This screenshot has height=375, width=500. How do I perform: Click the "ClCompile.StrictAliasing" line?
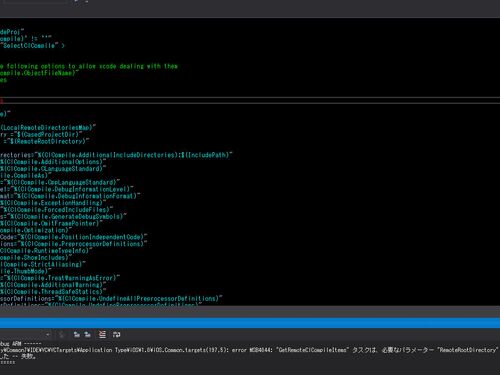pyautogui.click(x=43, y=264)
